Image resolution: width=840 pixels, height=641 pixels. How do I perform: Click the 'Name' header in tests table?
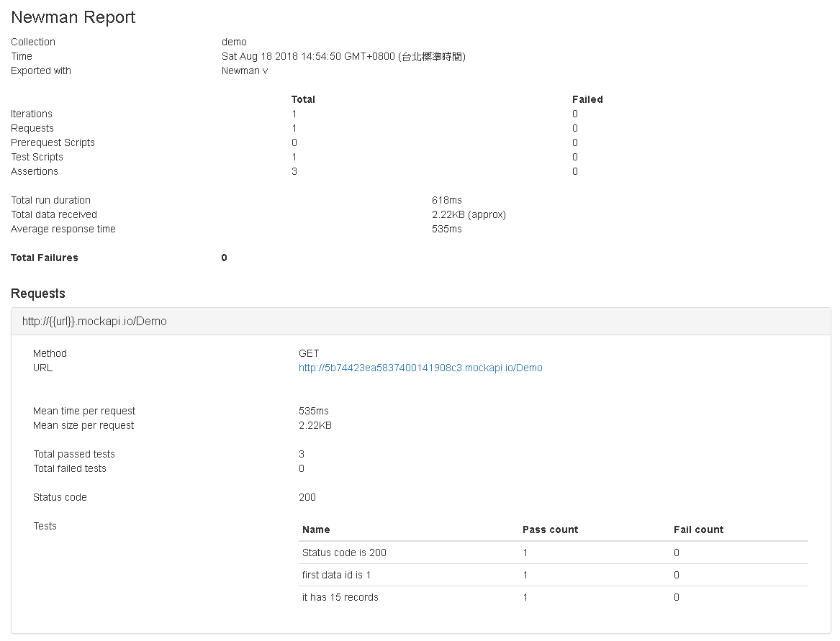(x=316, y=529)
